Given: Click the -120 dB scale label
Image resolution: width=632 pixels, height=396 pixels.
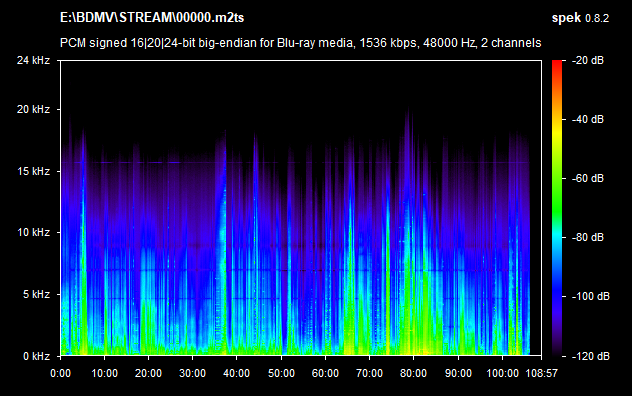Looking at the screenshot, I should (x=590, y=356).
